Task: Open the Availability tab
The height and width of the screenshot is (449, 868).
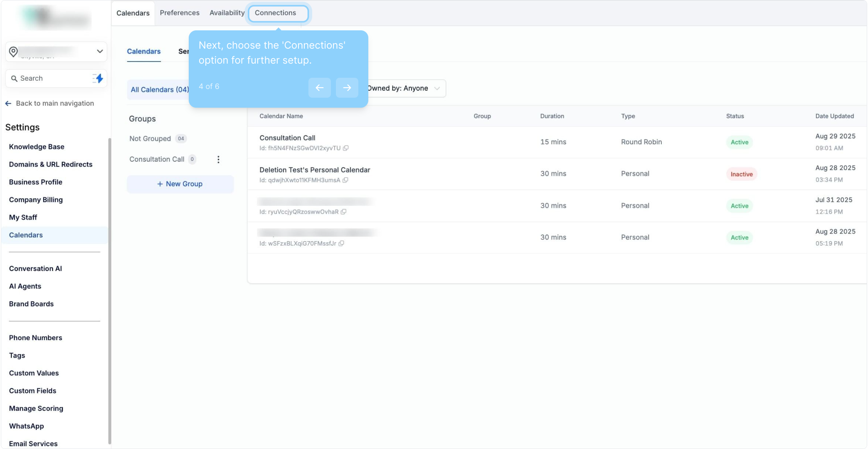Action: pos(227,13)
